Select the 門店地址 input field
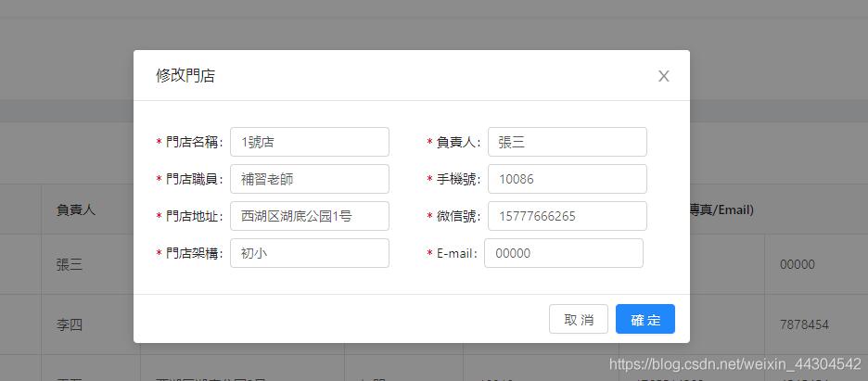Viewport: 868px width, 381px height. (x=310, y=216)
